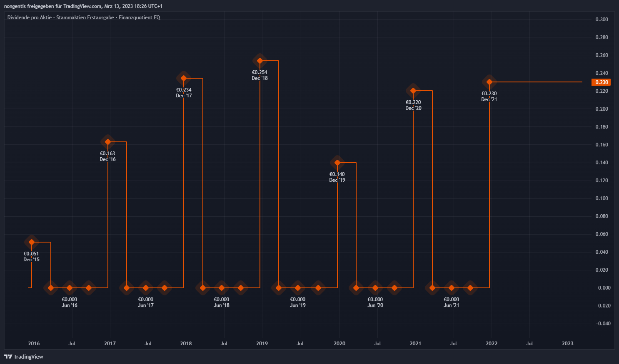Click the €0.000 Jun '18 data label
This screenshot has width=619, height=364.
pyautogui.click(x=222, y=302)
